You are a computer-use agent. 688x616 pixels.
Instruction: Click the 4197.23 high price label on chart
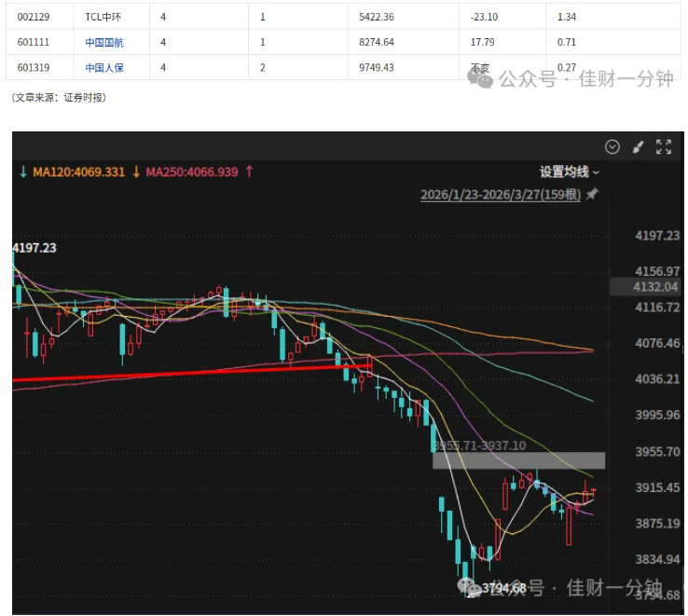(x=34, y=248)
